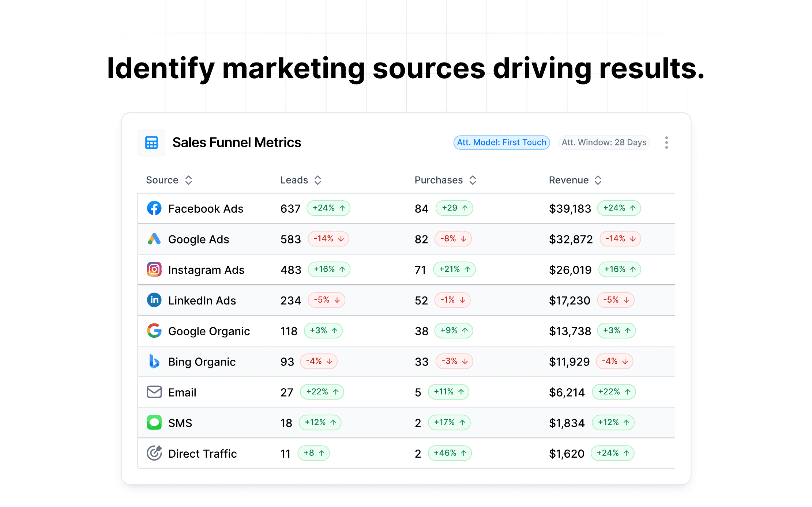Click the LinkedIn Ads logo icon
The image size is (812, 507).
[x=154, y=300]
